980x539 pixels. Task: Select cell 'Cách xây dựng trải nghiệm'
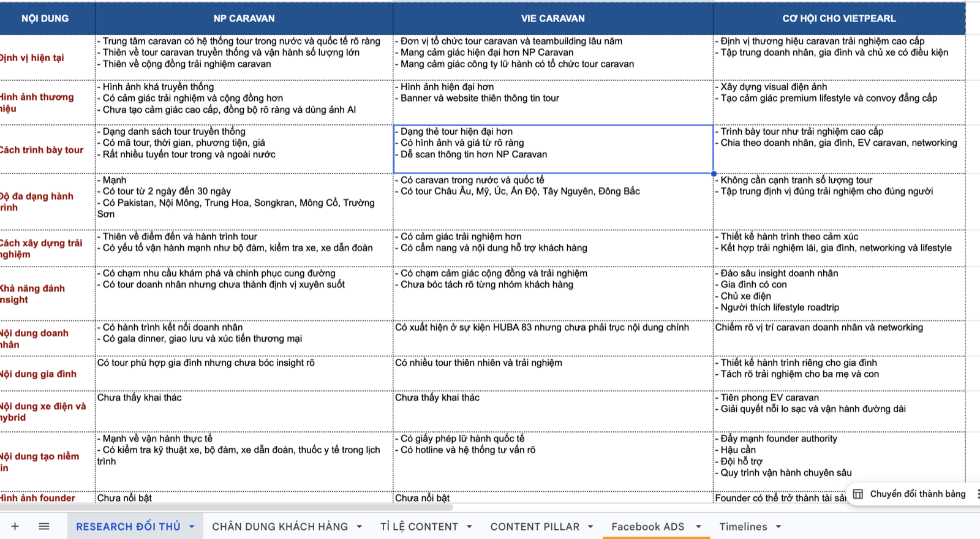[x=47, y=248]
